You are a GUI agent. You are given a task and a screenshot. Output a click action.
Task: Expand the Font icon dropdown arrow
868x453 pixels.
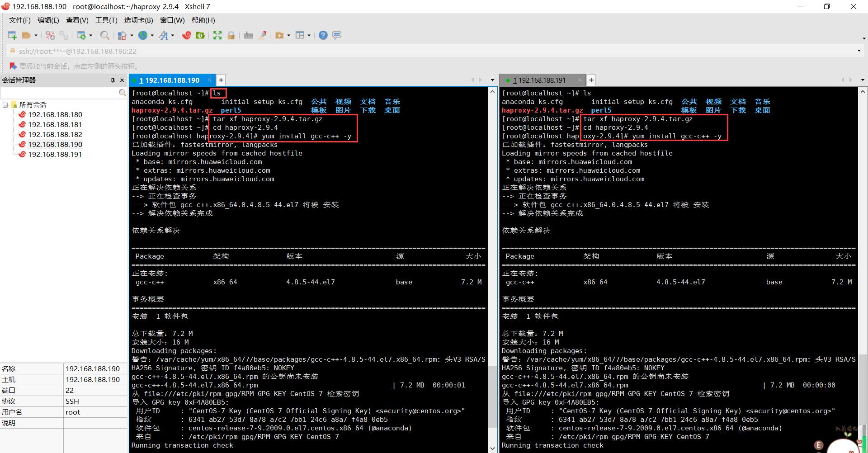[x=173, y=35]
